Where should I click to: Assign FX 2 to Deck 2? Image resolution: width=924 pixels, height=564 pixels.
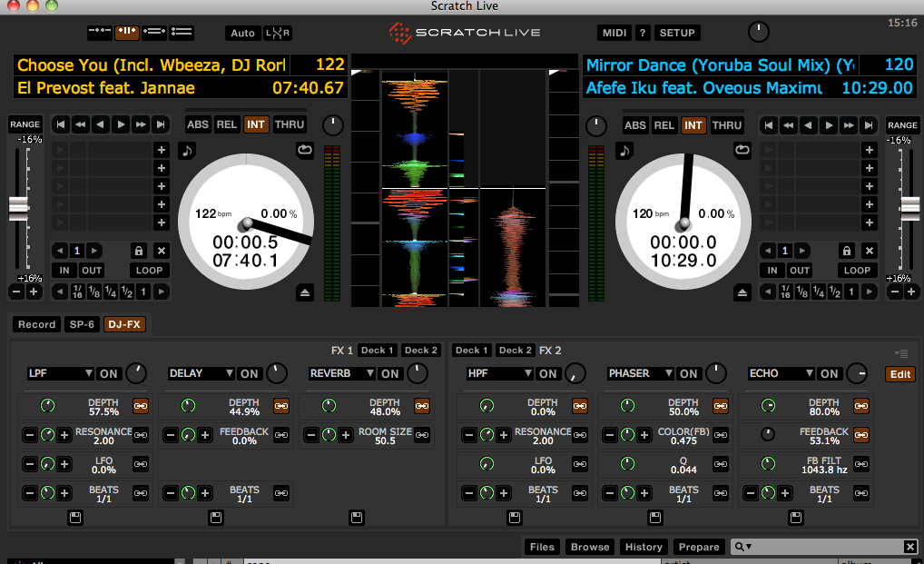pos(515,350)
